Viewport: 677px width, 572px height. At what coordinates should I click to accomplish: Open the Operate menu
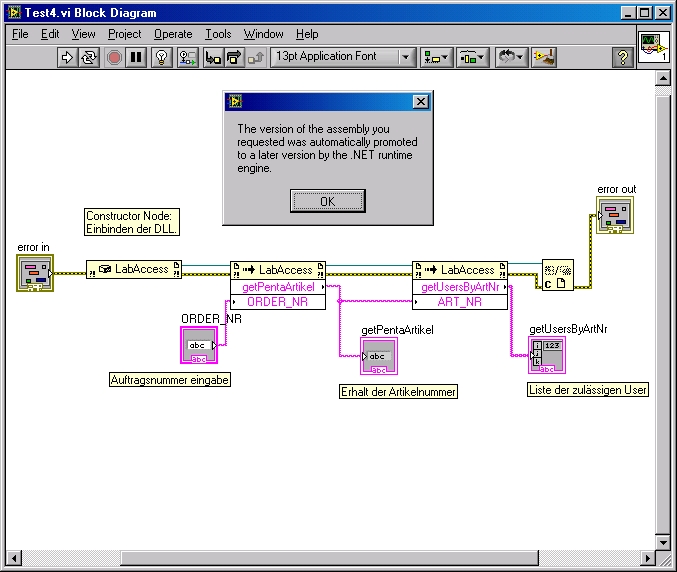[173, 34]
